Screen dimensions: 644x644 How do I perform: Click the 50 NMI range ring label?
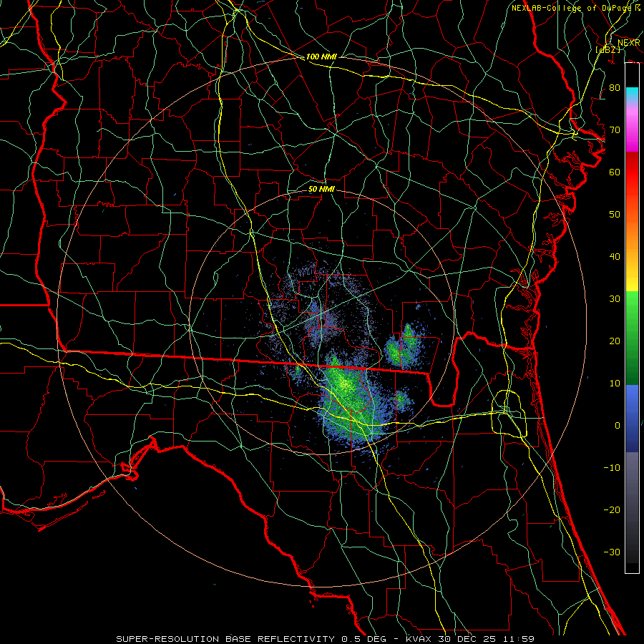(321, 189)
